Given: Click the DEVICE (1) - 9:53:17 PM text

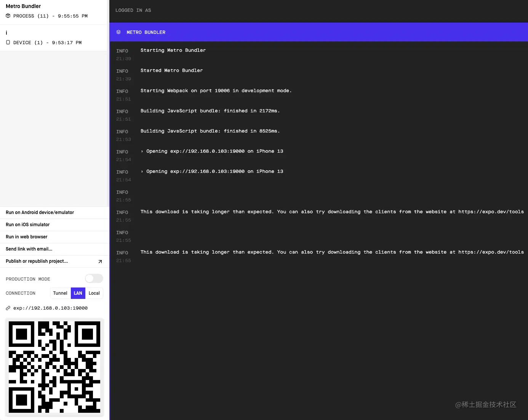Looking at the screenshot, I should [47, 43].
